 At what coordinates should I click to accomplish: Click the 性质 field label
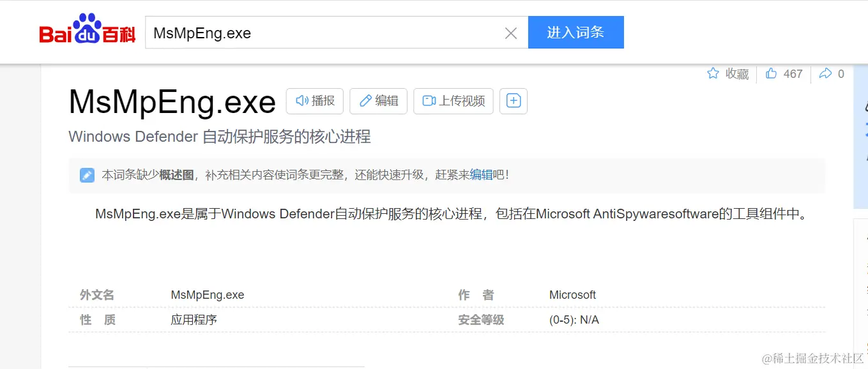click(97, 320)
